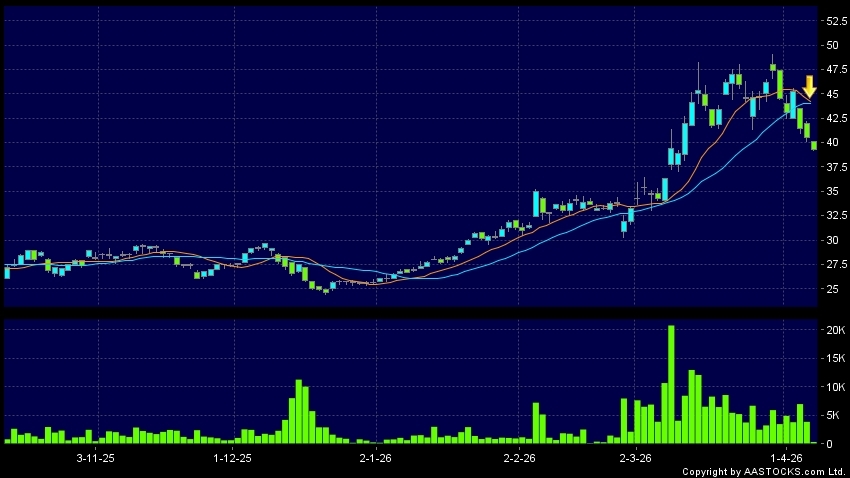The image size is (850, 478).
Task: Click the 45 price axis label
Action: [x=831, y=94]
